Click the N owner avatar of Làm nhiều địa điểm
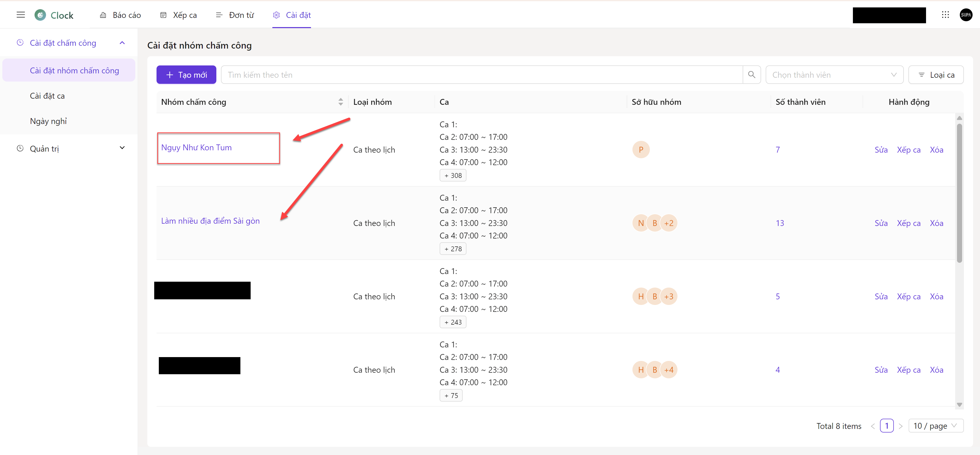This screenshot has width=980, height=455. (x=641, y=223)
